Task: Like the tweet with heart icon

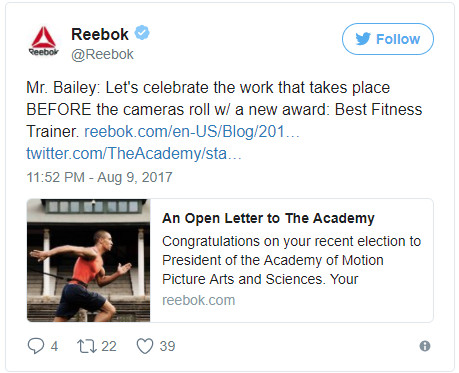Action: click(x=145, y=346)
